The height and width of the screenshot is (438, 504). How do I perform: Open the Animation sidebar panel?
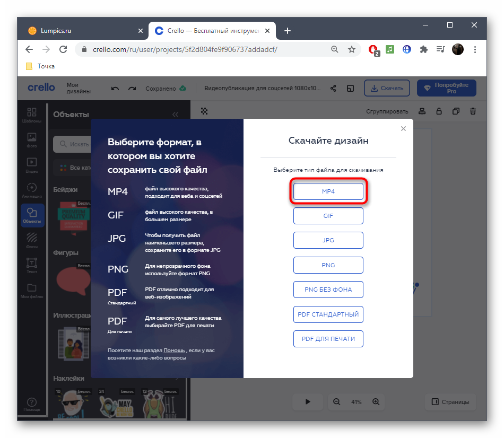32,190
